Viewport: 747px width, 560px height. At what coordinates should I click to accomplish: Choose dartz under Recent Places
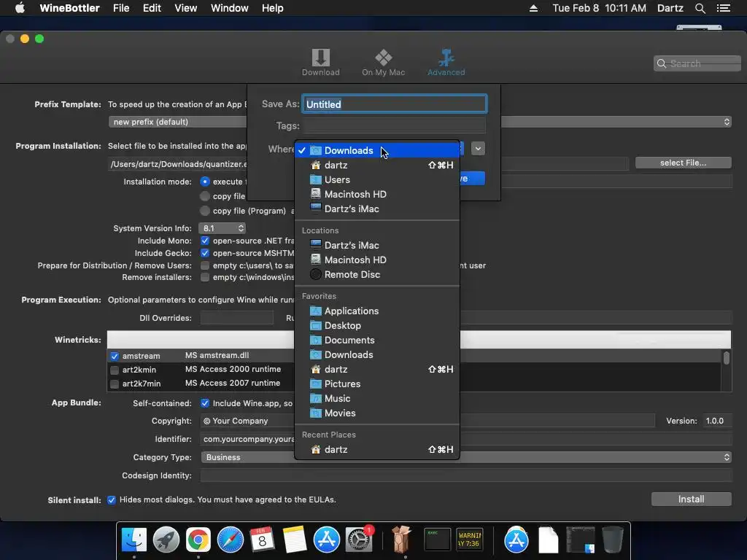tap(377, 449)
